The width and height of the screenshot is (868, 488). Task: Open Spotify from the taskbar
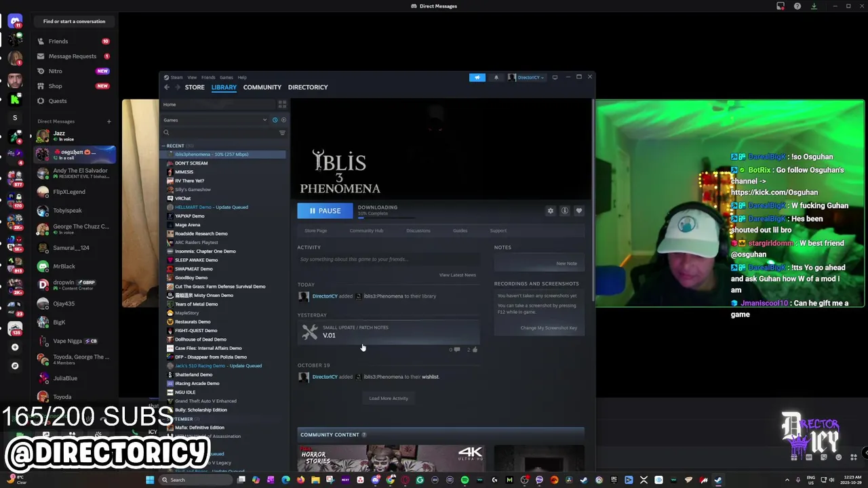pyautogui.click(x=465, y=480)
